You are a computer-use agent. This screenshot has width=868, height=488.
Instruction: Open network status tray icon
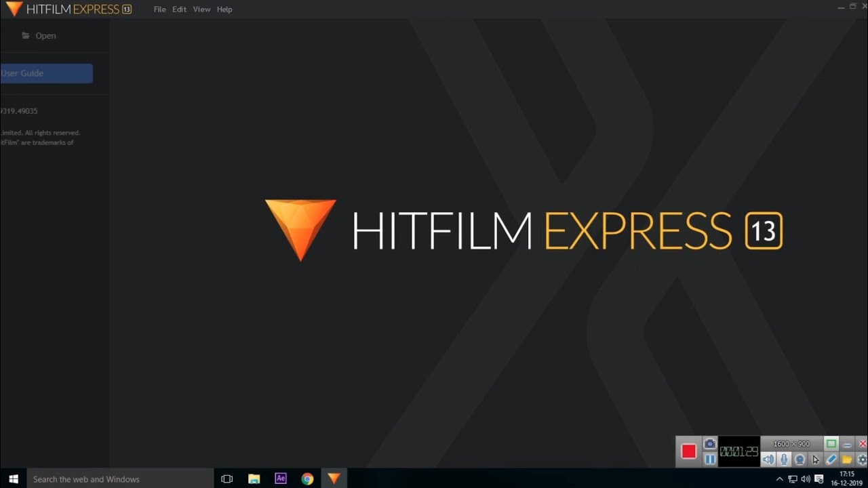(792, 479)
